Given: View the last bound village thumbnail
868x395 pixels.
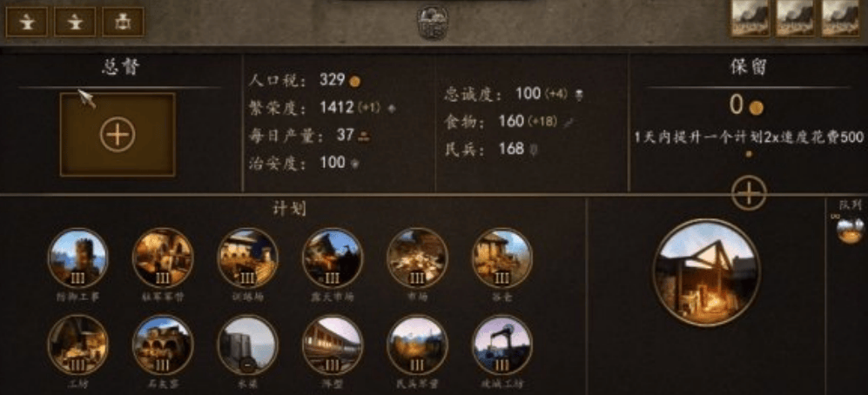Looking at the screenshot, I should pyautogui.click(x=840, y=17).
